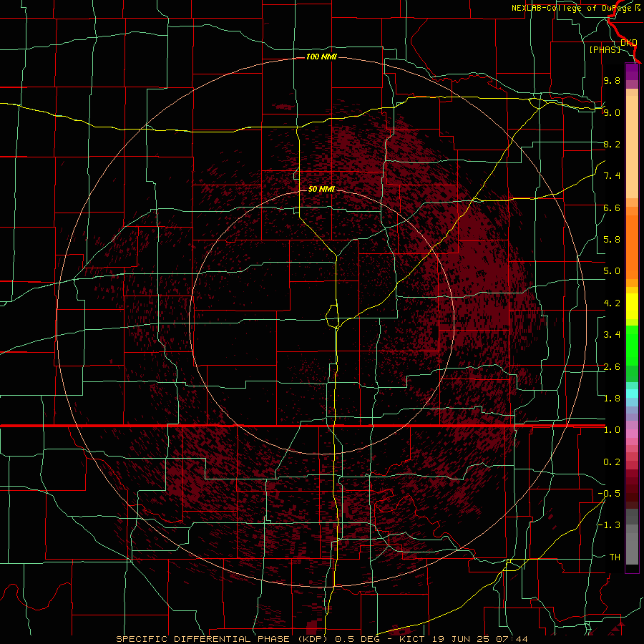644x644 pixels.
Task: Click the 5.8 scale value
Action: (612, 240)
